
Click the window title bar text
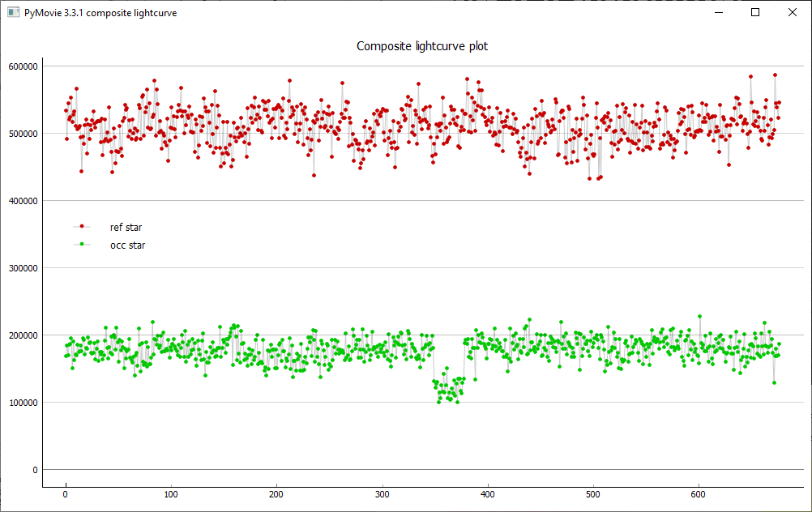coord(100,13)
